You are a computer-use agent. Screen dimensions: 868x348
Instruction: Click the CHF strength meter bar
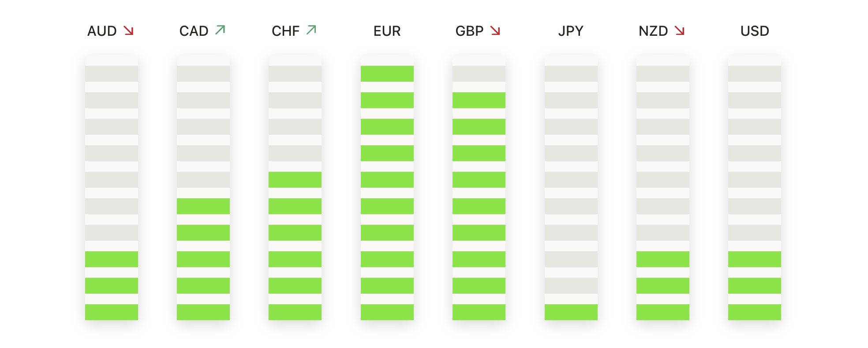coord(295,188)
